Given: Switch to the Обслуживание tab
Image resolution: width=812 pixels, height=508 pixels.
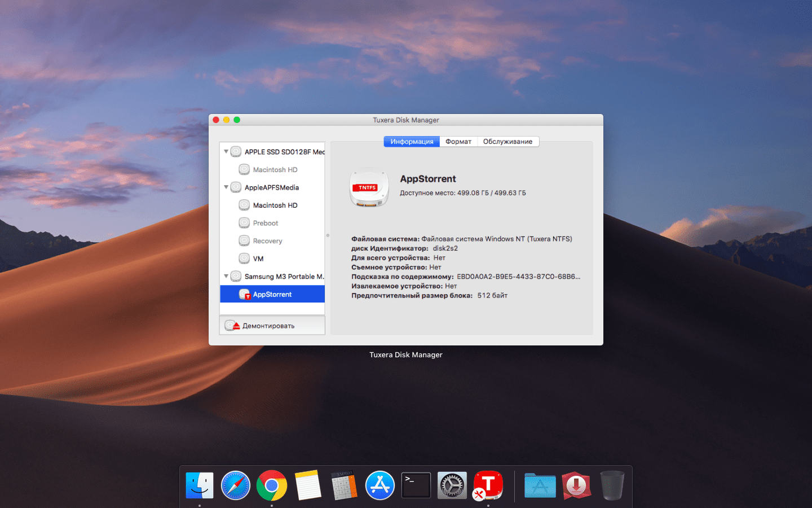Looking at the screenshot, I should click(x=507, y=141).
